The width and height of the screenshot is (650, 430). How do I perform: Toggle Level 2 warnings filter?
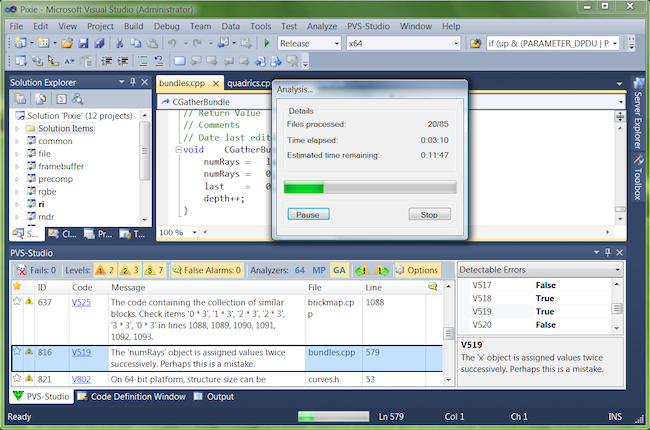(130, 270)
